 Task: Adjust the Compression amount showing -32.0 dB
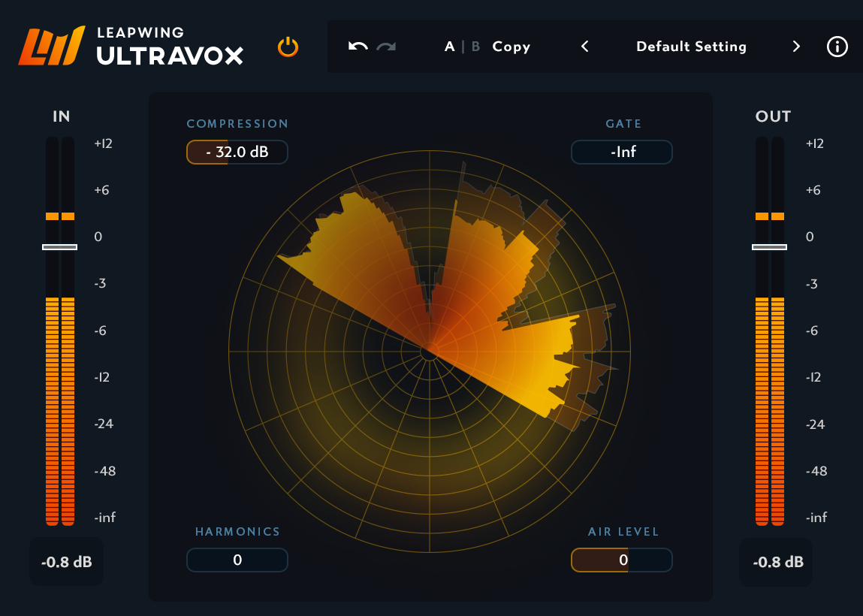click(x=237, y=152)
